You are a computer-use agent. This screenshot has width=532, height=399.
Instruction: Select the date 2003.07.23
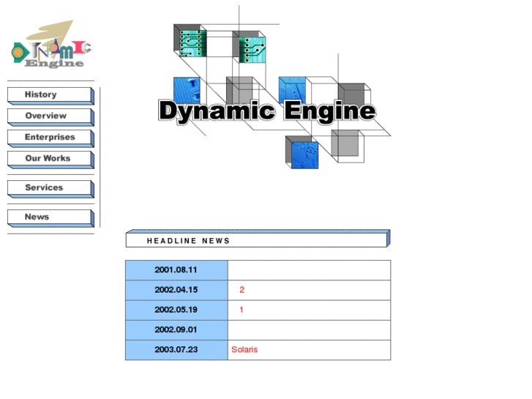tap(176, 350)
